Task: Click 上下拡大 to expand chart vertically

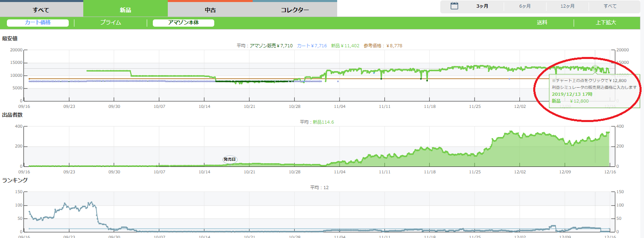Action: coord(606,23)
